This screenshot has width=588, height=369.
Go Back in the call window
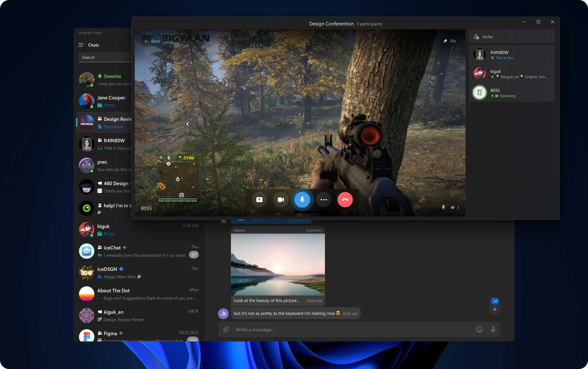point(152,41)
